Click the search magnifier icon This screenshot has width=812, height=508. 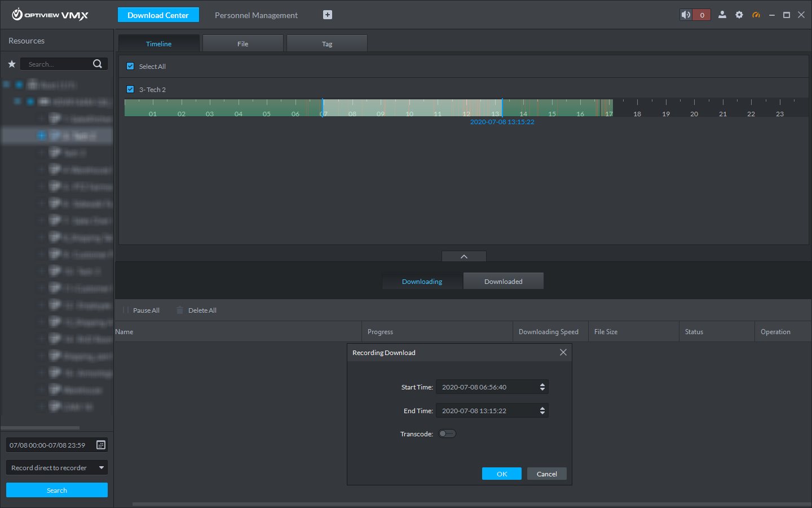click(97, 63)
